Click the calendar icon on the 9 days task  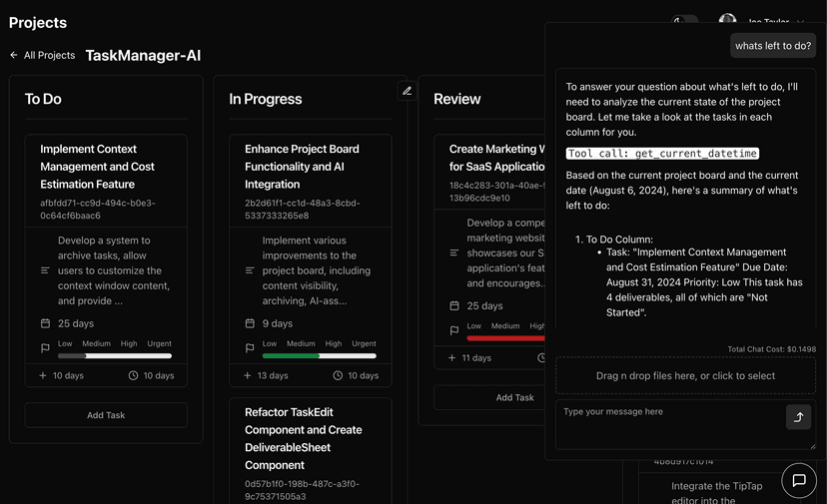tap(250, 323)
